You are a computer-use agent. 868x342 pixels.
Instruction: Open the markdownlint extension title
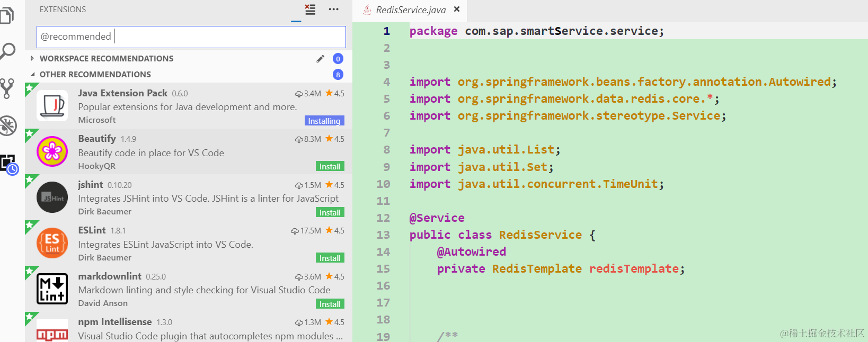[110, 276]
